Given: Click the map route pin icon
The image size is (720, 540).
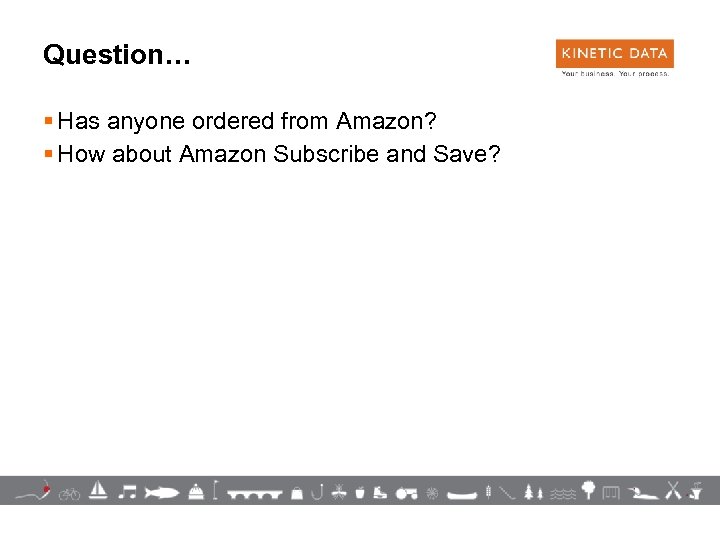Looking at the screenshot, I should 43,491.
